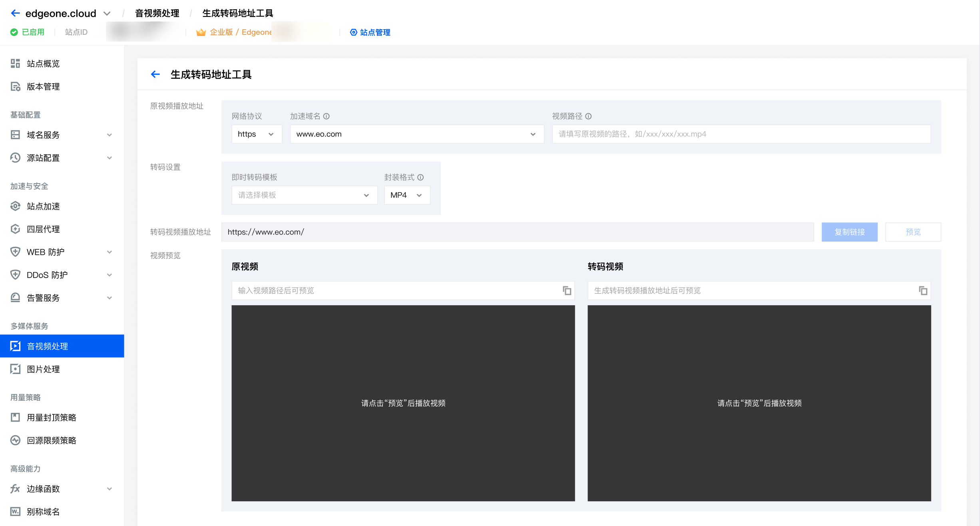Click the info icon next to 加速域名
The height and width of the screenshot is (526, 980).
(327, 116)
